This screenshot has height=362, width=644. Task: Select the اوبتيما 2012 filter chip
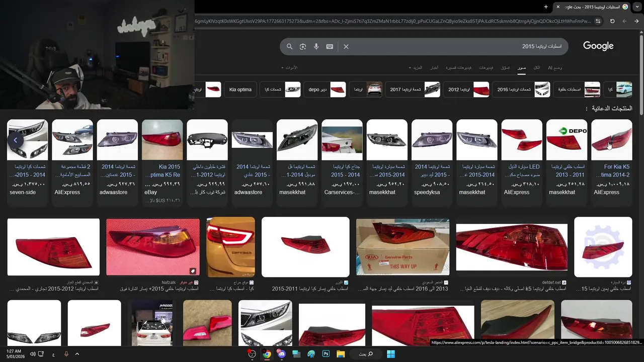465,89
